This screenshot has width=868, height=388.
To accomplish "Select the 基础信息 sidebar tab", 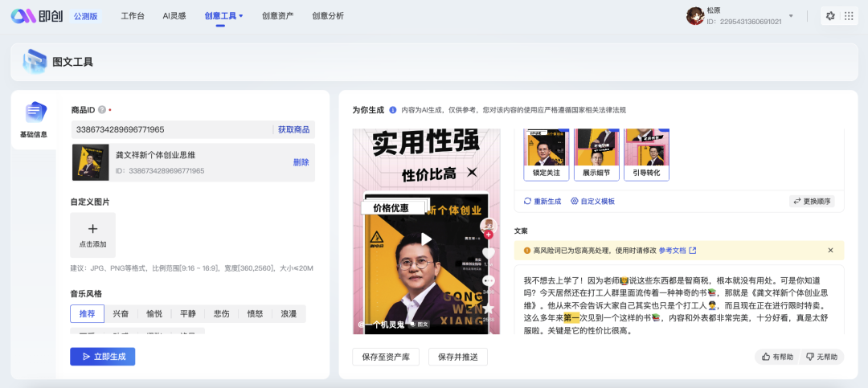I will point(33,120).
